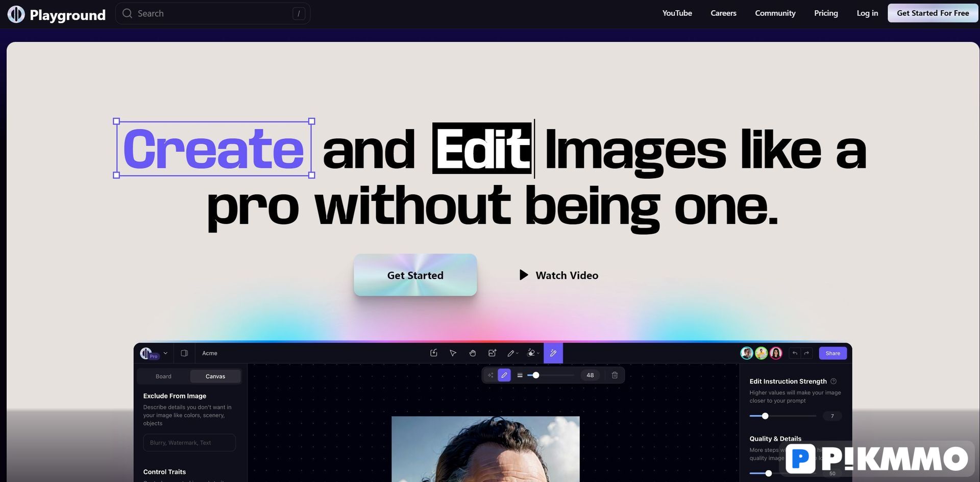Click the undo arrow icon
This screenshot has width=980, height=482.
coord(795,353)
